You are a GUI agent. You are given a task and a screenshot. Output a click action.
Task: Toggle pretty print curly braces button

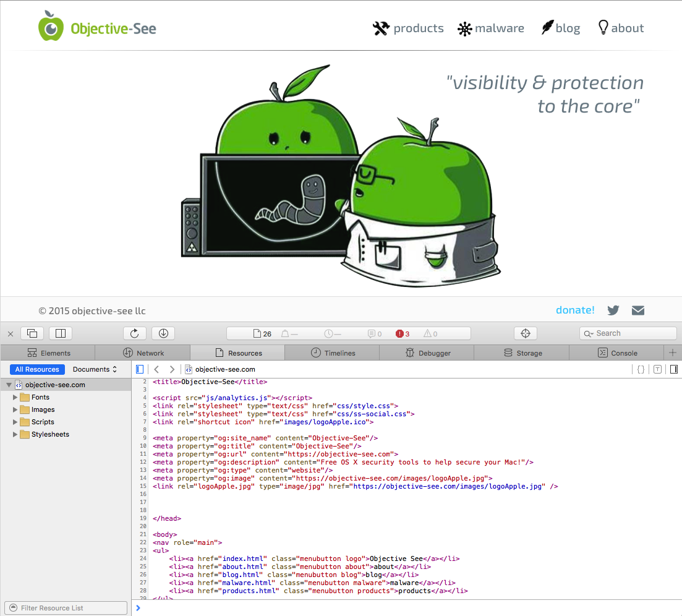641,369
